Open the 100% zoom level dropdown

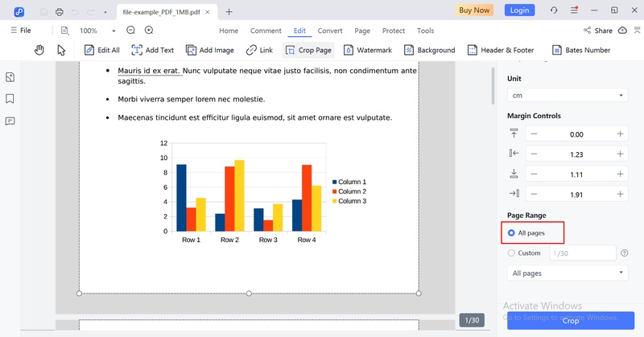pos(97,31)
